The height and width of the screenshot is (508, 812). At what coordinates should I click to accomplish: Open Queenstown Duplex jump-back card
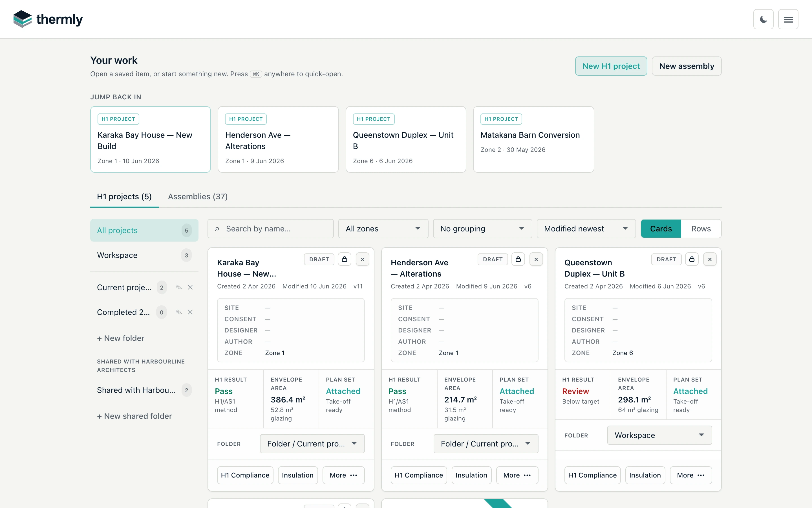(406, 139)
